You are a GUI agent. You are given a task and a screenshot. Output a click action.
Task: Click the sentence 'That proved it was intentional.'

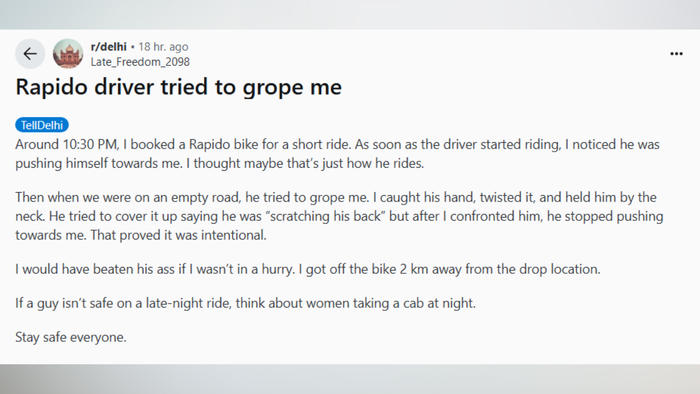coord(178,235)
